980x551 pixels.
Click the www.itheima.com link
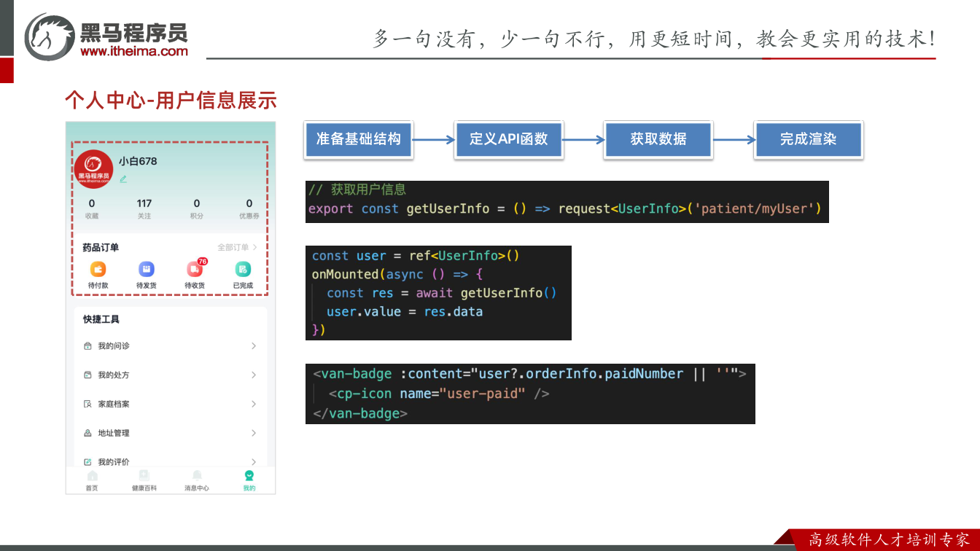pos(134,51)
